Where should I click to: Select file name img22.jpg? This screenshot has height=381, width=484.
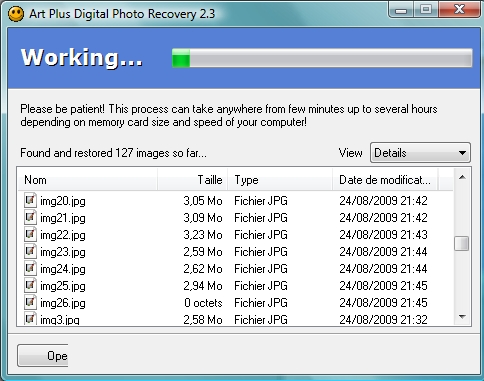63,235
